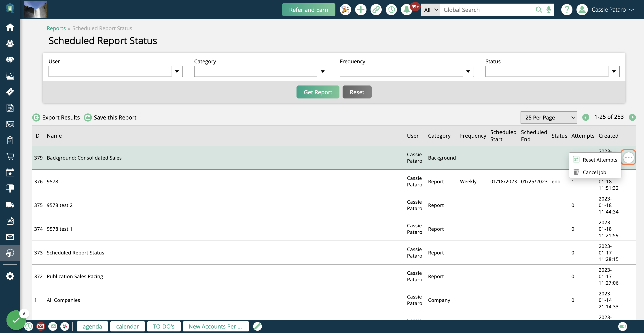
Task: Click the Name column header
Action: pyautogui.click(x=54, y=136)
